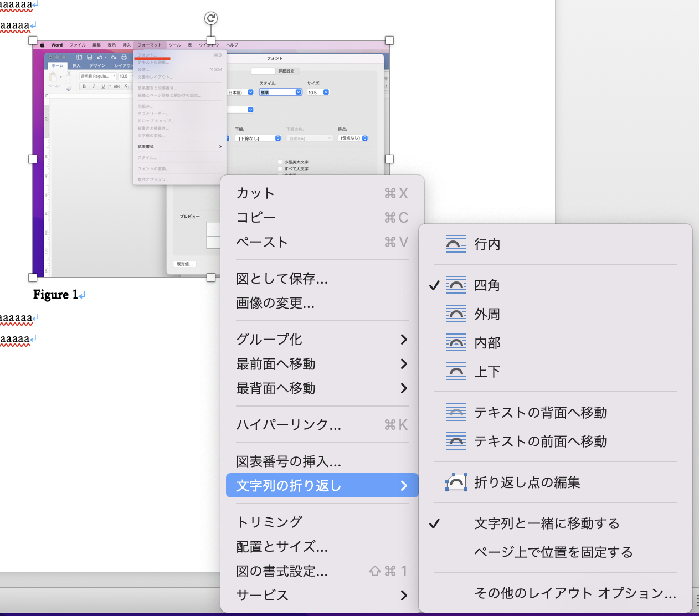Expand the 最背面へ移動 submenu
This screenshot has width=699, height=616.
(x=322, y=388)
